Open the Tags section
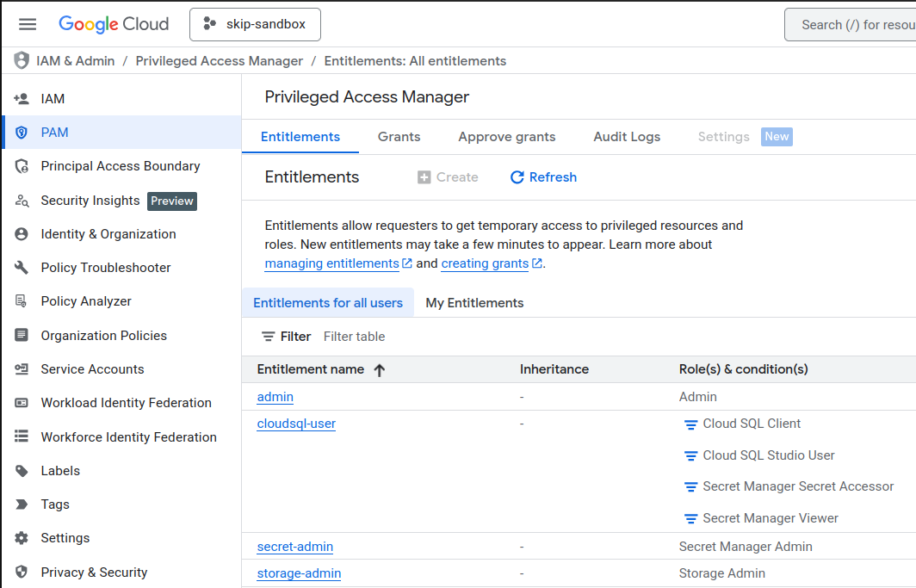Image resolution: width=916 pixels, height=588 pixels. pos(56,504)
